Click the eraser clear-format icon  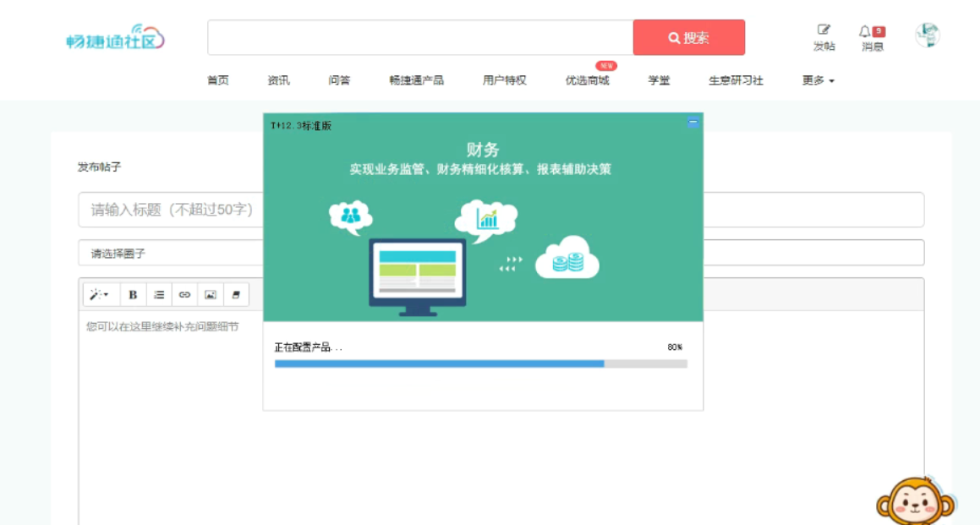tap(236, 294)
